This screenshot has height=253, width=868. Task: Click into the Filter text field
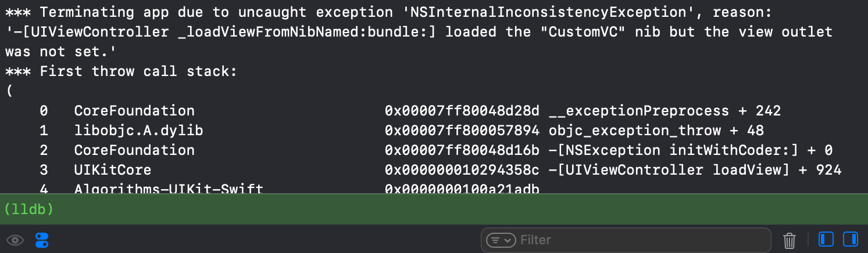(x=626, y=240)
